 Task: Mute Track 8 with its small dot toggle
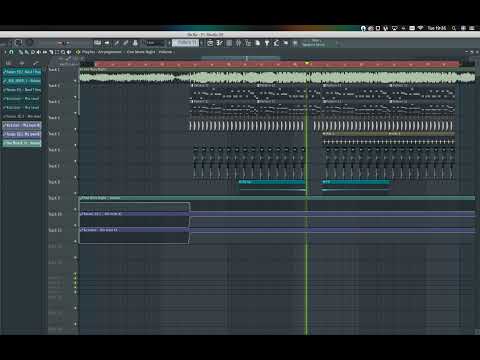coord(75,193)
